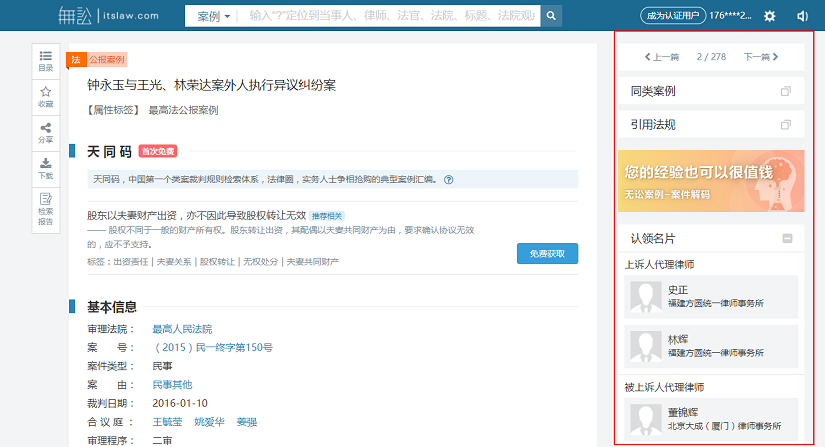Image resolution: width=825 pixels, height=447 pixels.
Task: Click the help question mark after 天同码 description
Action: 449,180
